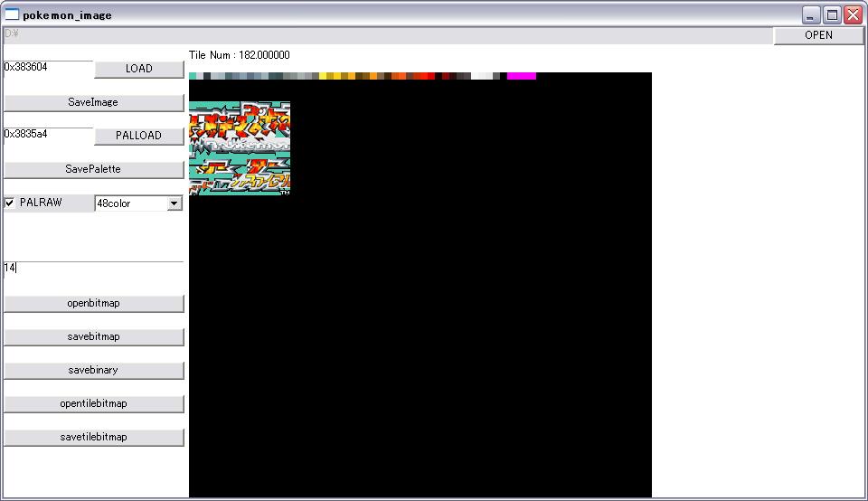Click the savebitmap button
This screenshot has width=868, height=501.
(x=93, y=336)
